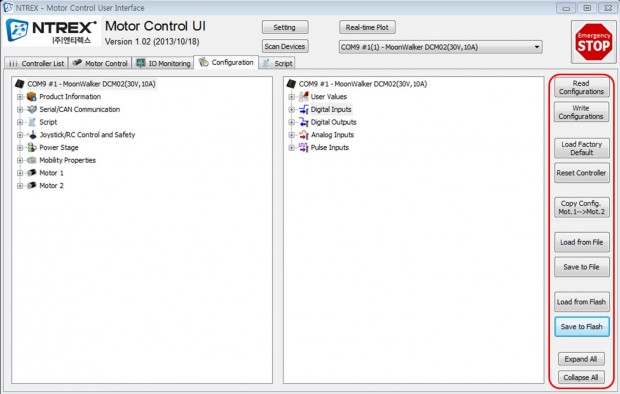This screenshot has width=620, height=394.
Task: Expand the Digital Inputs node
Action: (292, 109)
